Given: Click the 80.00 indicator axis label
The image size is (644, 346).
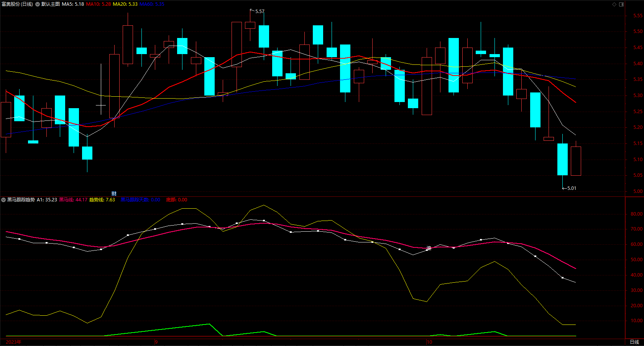Looking at the screenshot, I should tap(637, 214).
